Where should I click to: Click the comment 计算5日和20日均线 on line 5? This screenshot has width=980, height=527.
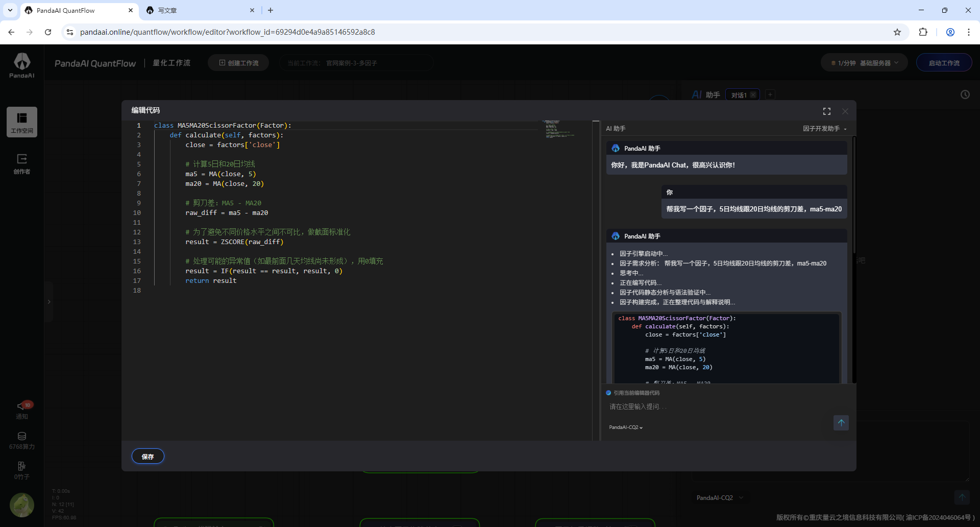(x=220, y=164)
